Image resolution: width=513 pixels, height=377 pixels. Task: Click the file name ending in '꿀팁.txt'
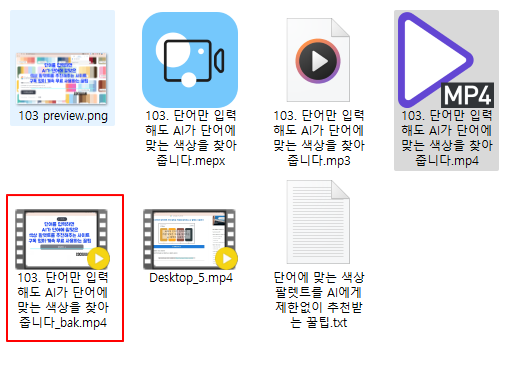coord(319,300)
